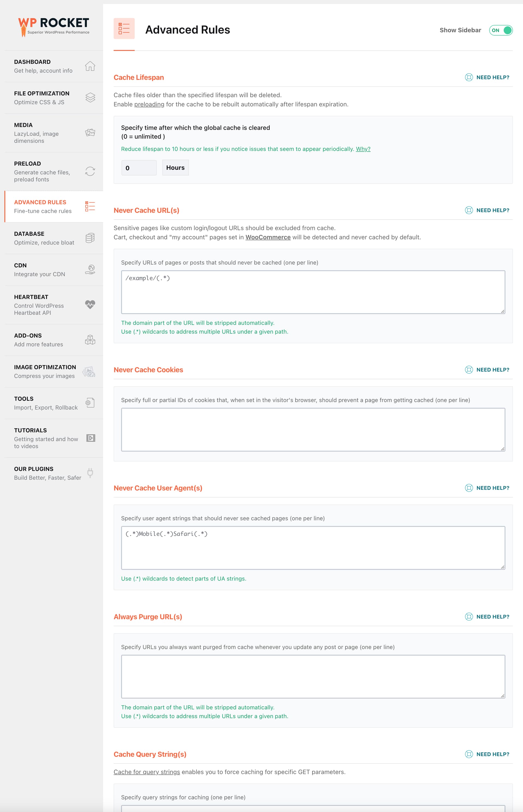Open the File Optimization layers icon
The image size is (523, 812).
[90, 98]
